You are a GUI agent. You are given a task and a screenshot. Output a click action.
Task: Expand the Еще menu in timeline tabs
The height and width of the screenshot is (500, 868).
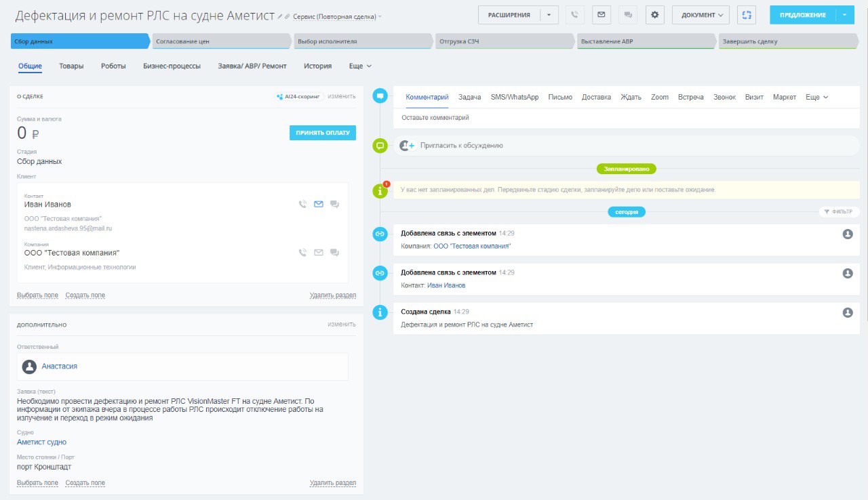pos(816,97)
